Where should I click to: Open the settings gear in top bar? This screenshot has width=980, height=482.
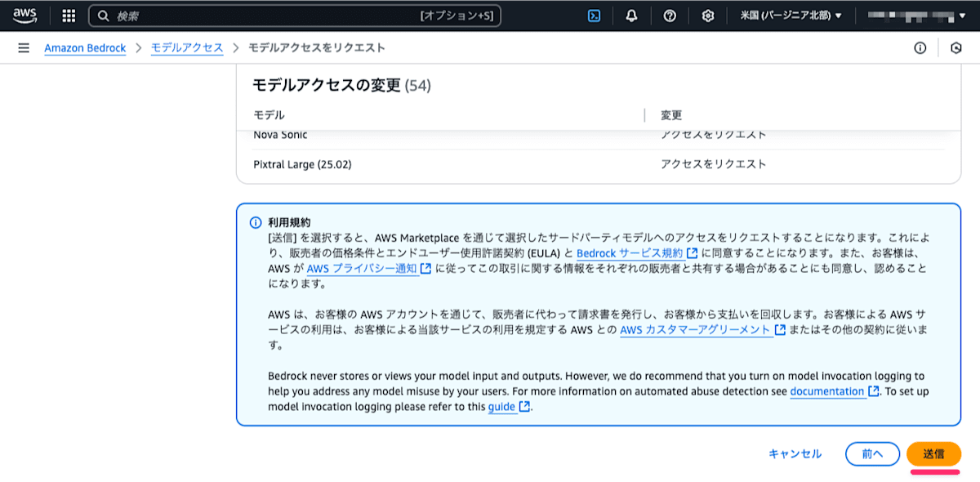tap(708, 16)
